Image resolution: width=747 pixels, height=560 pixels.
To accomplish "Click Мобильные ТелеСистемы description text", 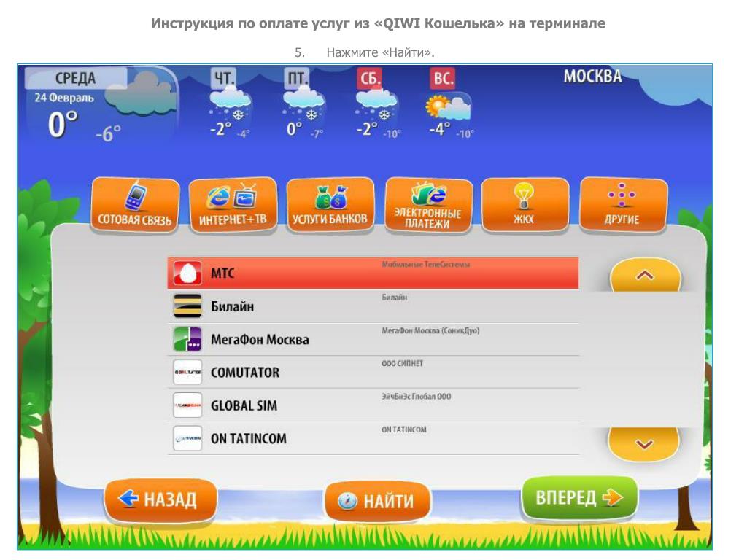I will (425, 264).
